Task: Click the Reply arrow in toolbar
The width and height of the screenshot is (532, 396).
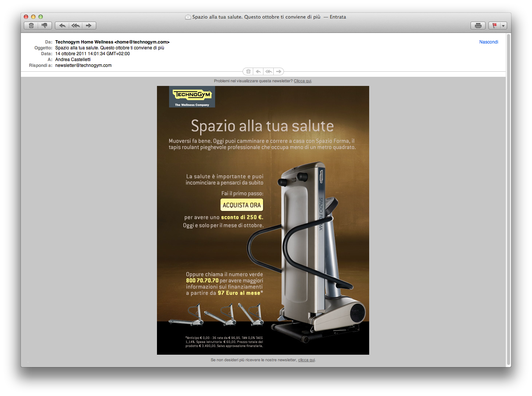Action: pyautogui.click(x=62, y=26)
